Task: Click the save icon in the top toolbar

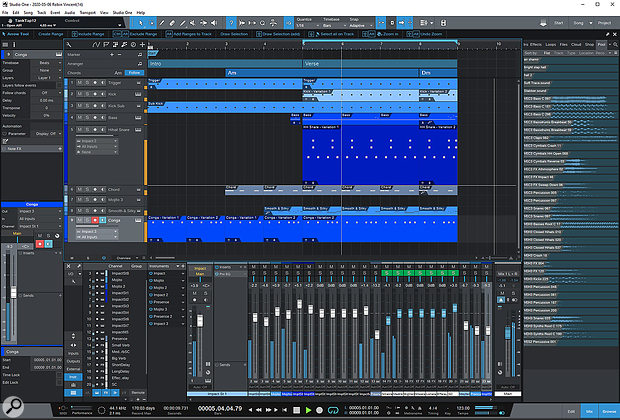Action: click(x=443, y=23)
